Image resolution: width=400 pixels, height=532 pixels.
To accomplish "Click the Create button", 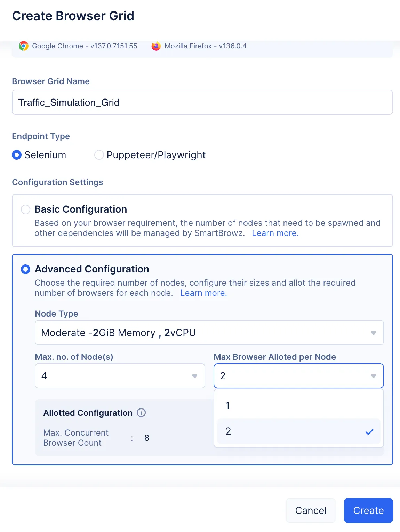I will tap(368, 510).
